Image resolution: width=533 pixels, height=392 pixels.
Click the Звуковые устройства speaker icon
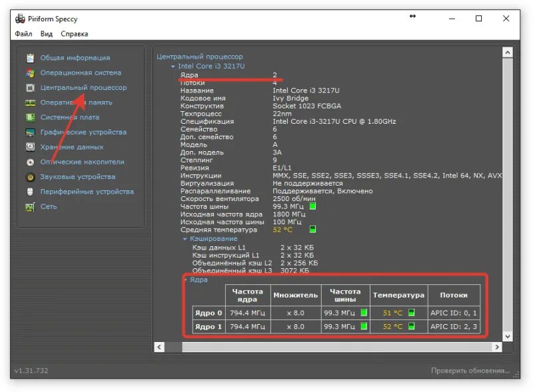point(30,177)
